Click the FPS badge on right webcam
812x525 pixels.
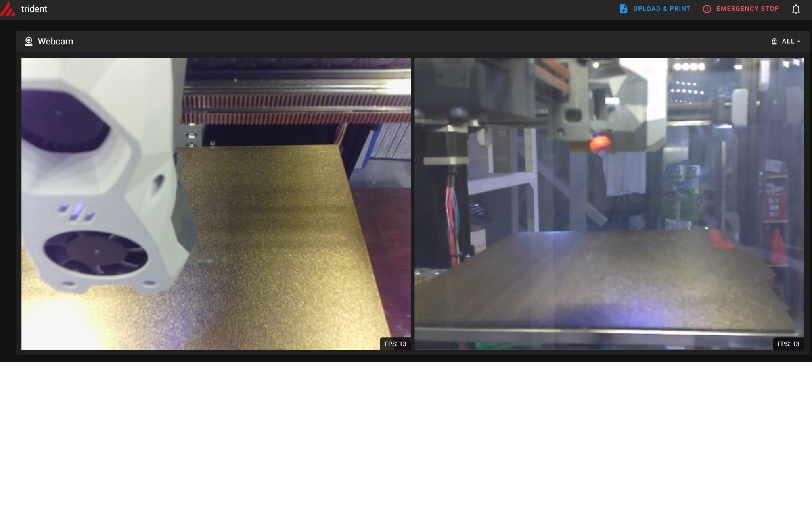pos(788,344)
